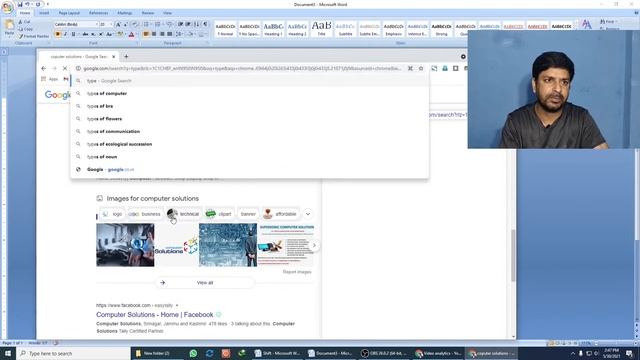This screenshot has height=360, width=640.
Task: Open the References ribbon tab
Action: click(98, 13)
